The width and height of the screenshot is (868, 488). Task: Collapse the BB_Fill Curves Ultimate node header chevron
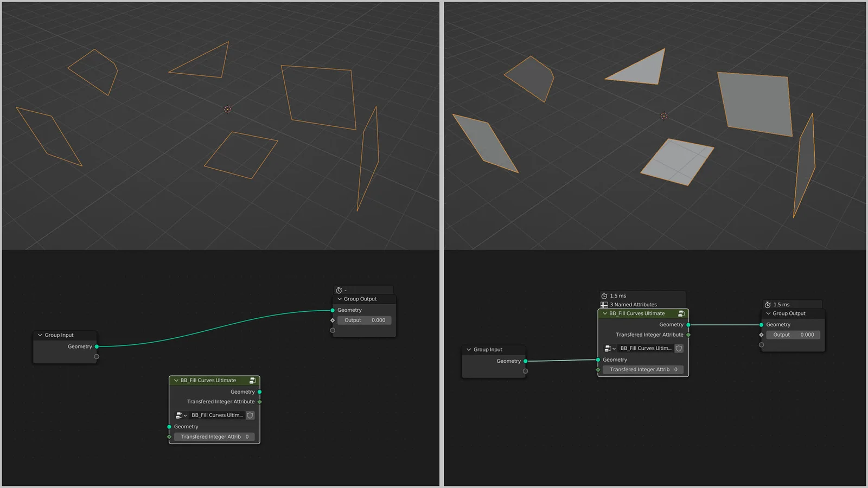point(176,380)
